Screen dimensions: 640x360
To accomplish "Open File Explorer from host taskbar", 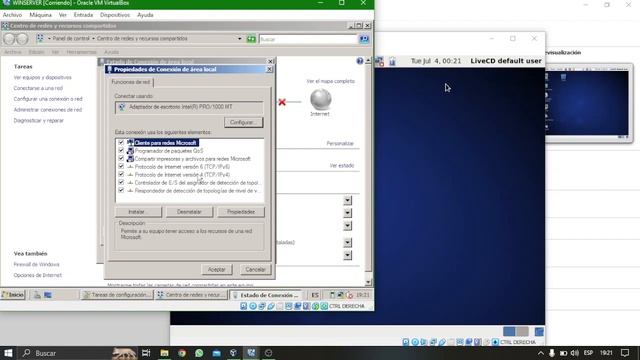I will coord(164,353).
